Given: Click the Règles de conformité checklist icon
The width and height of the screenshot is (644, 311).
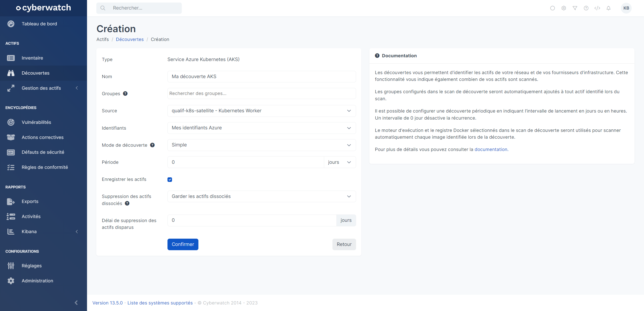Looking at the screenshot, I should click(x=11, y=167).
